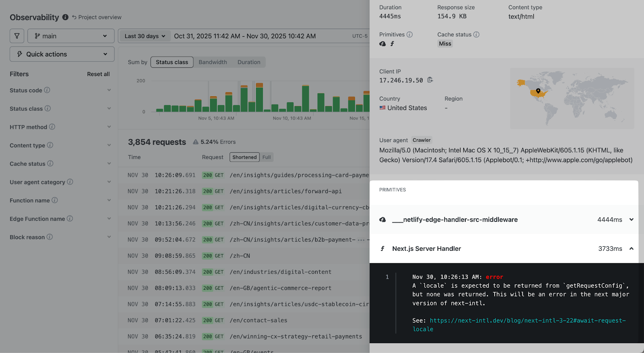Select the Bandwidth sum-by tab
Viewport: 644px width, 353px height.
tap(213, 62)
